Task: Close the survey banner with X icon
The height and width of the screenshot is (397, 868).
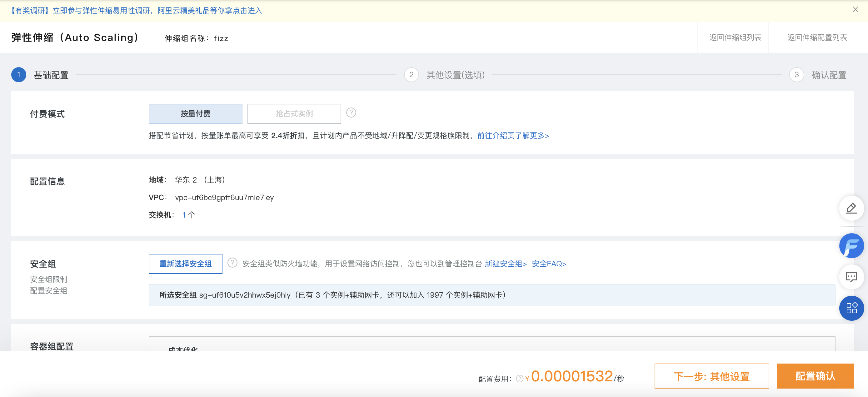Action: coord(855,9)
